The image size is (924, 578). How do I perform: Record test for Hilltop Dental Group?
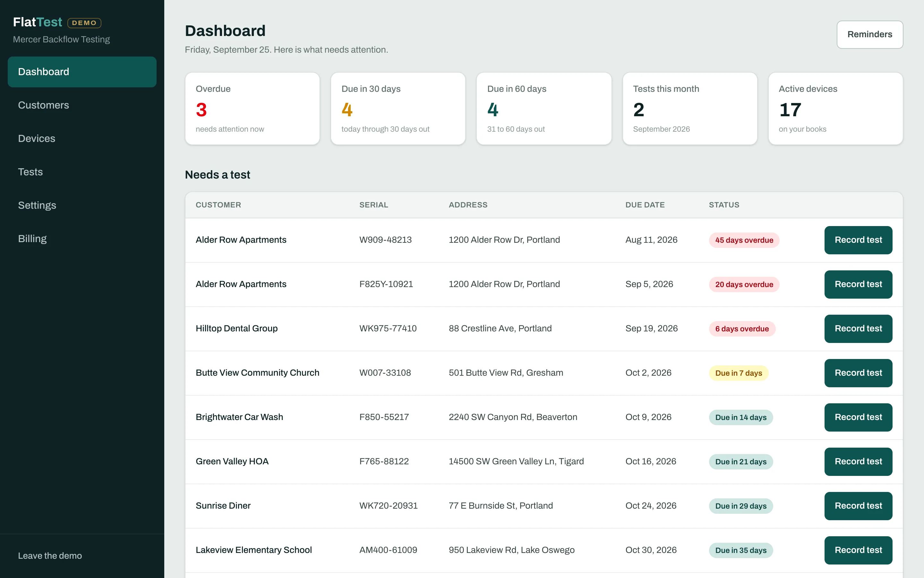tap(858, 329)
